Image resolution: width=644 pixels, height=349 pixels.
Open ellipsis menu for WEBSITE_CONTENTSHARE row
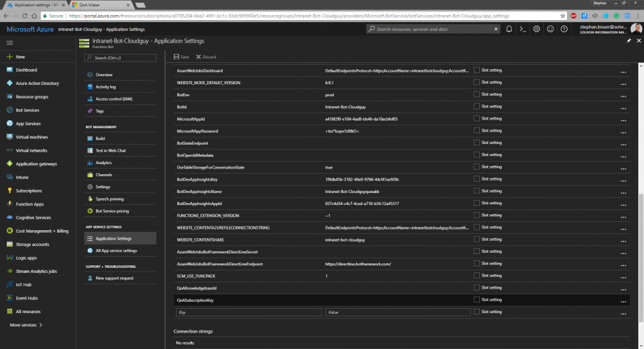(x=623, y=241)
